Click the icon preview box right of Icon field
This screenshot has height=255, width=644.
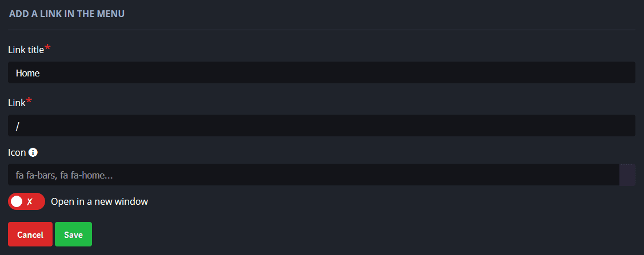627,175
